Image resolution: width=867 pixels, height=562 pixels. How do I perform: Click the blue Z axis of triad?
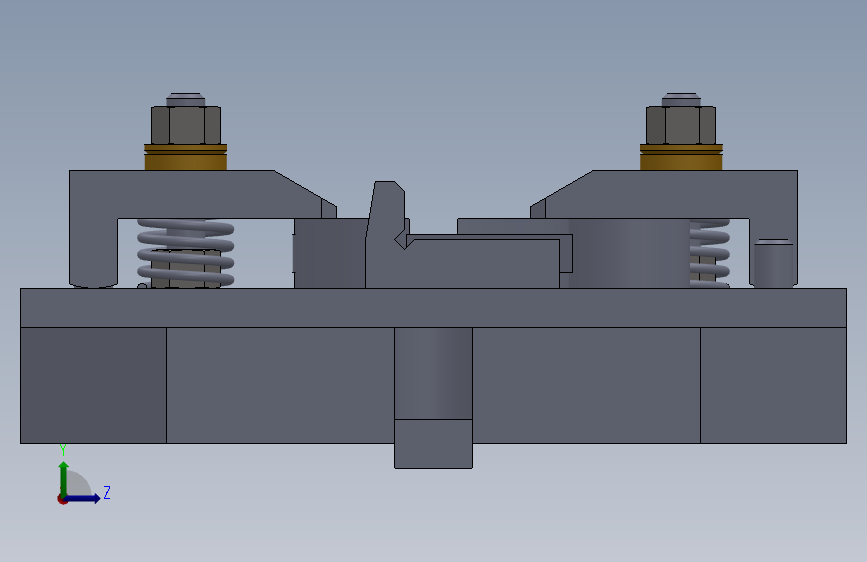pos(83,498)
